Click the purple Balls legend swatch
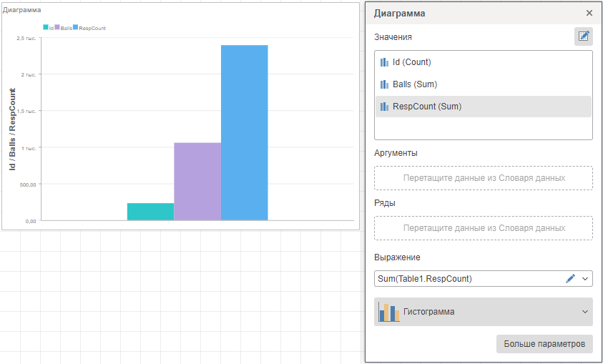The width and height of the screenshot is (603, 364). 57,27
